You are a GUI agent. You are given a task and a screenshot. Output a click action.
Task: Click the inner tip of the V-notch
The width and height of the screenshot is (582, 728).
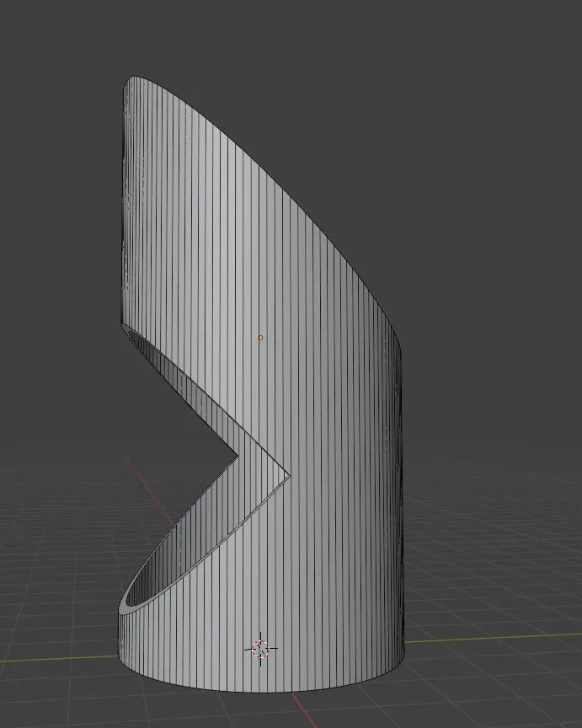[x=238, y=459]
